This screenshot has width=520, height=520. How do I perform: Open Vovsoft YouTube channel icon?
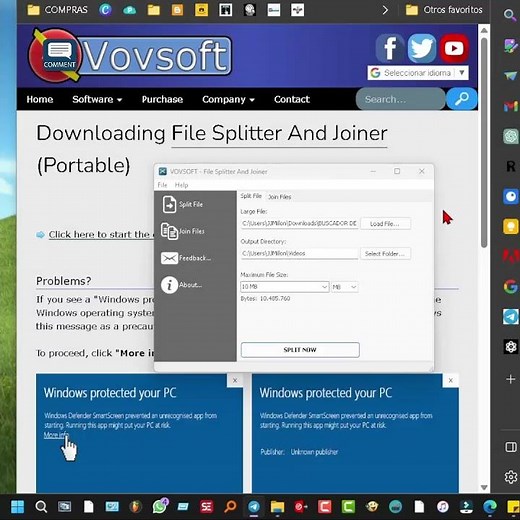click(454, 48)
